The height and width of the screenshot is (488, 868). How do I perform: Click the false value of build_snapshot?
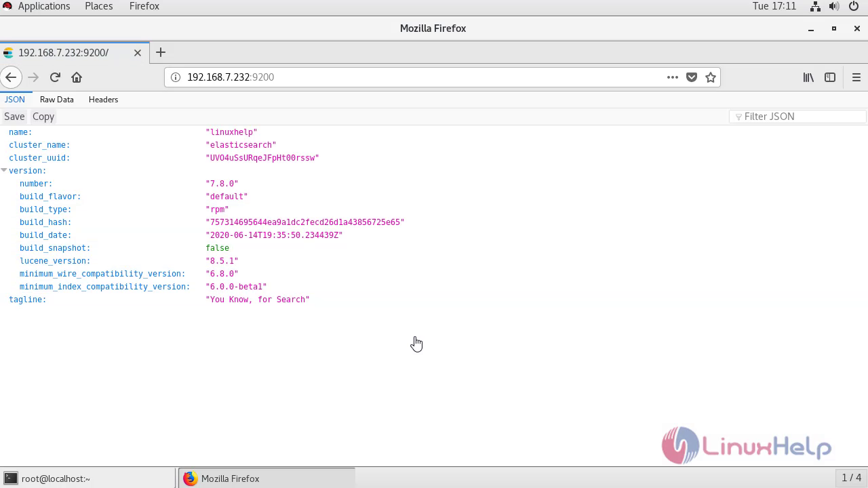click(x=218, y=248)
